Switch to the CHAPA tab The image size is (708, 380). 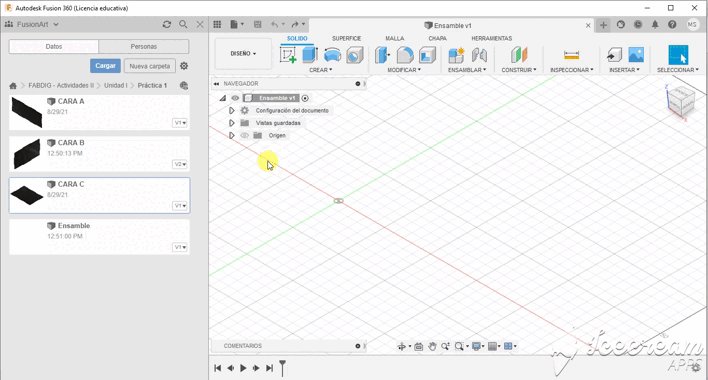click(x=438, y=38)
